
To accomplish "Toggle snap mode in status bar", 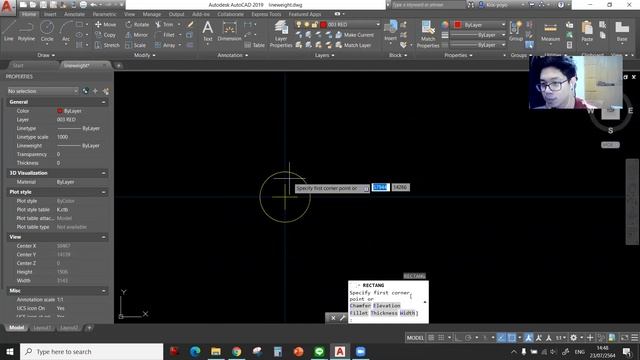I will [x=441, y=338].
